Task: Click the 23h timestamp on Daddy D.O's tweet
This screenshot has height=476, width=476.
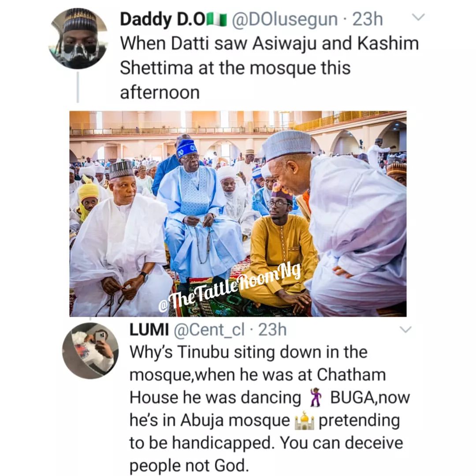Action: tap(367, 19)
